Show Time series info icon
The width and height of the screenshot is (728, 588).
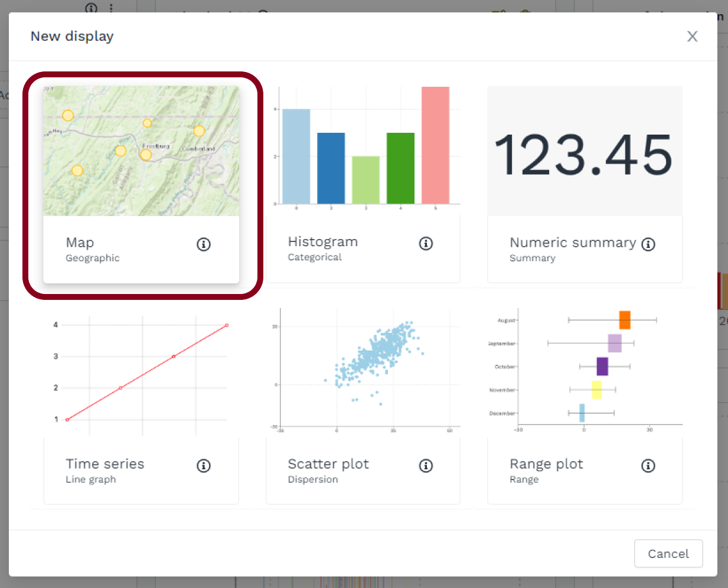[x=204, y=466]
